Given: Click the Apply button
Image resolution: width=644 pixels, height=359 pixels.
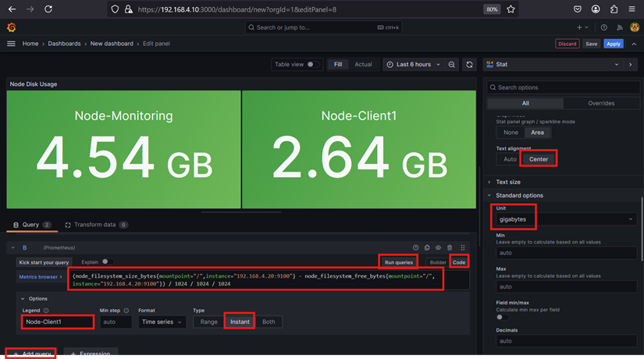Looking at the screenshot, I should [x=614, y=44].
